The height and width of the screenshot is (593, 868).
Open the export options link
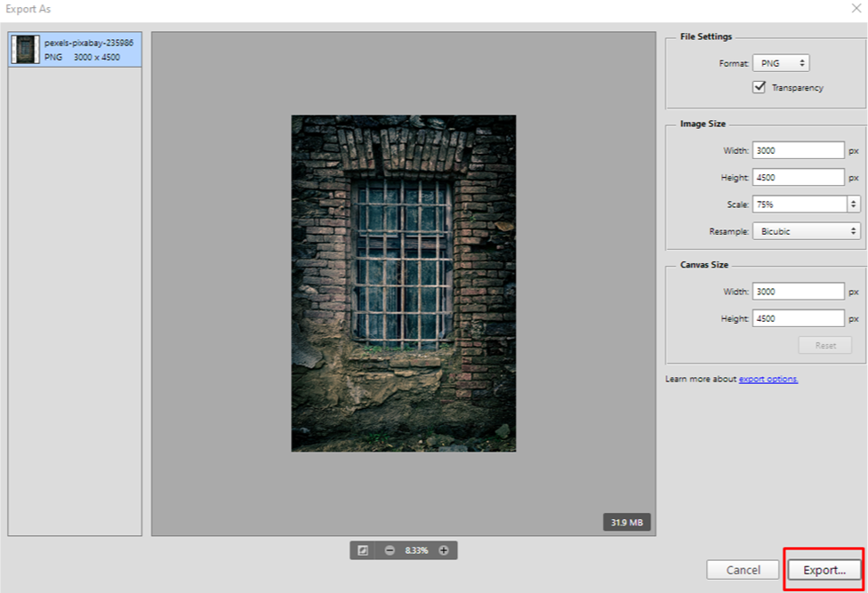(768, 378)
